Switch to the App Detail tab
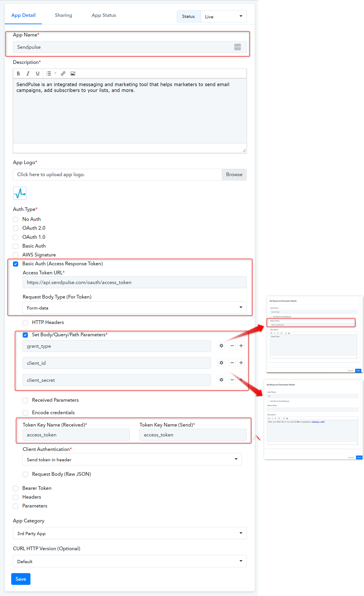The image size is (364, 596). 24,15
